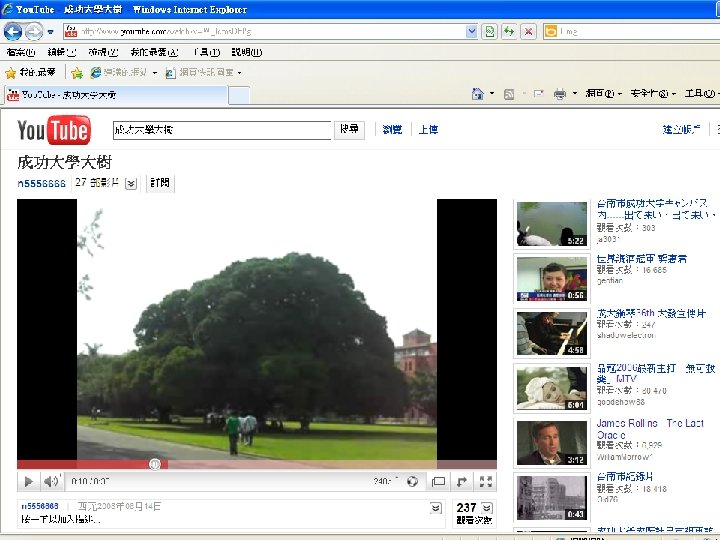Toggle wide player size icon
This screenshot has height=540, width=720.
click(439, 481)
